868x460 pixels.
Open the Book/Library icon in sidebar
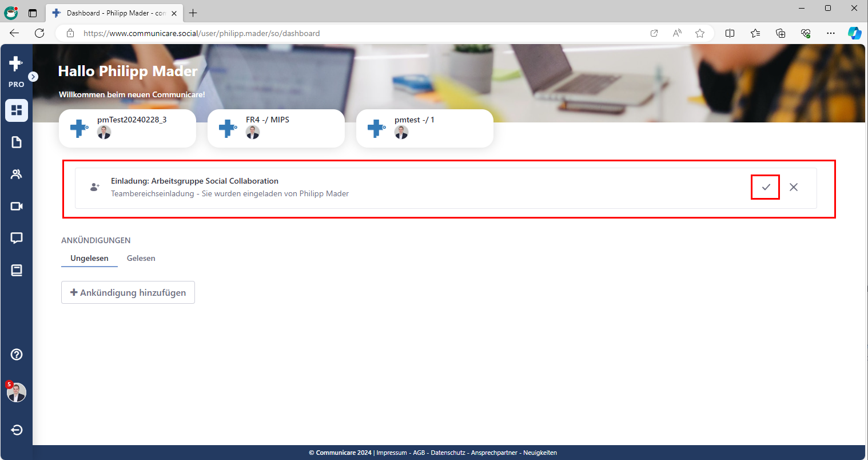[17, 270]
